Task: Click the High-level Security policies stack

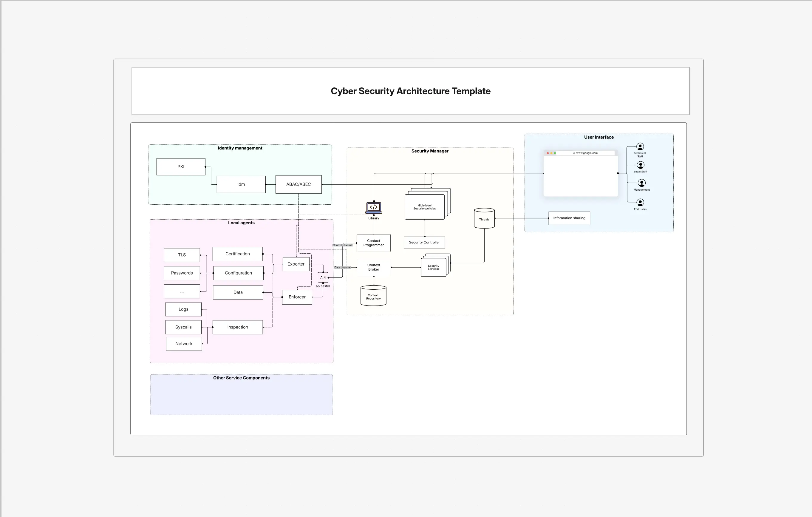Action: coord(424,207)
